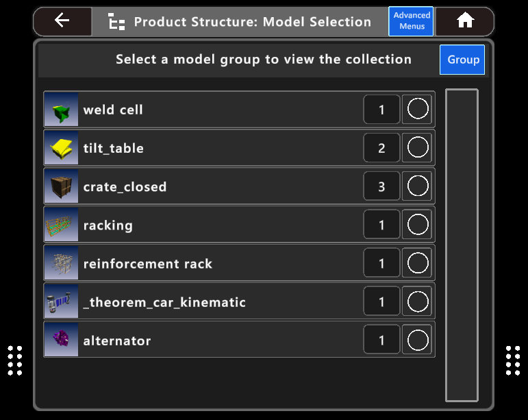Screen dimensions: 528x420
Task: Click the crate_closed box thumbnail icon
Action: (61, 186)
